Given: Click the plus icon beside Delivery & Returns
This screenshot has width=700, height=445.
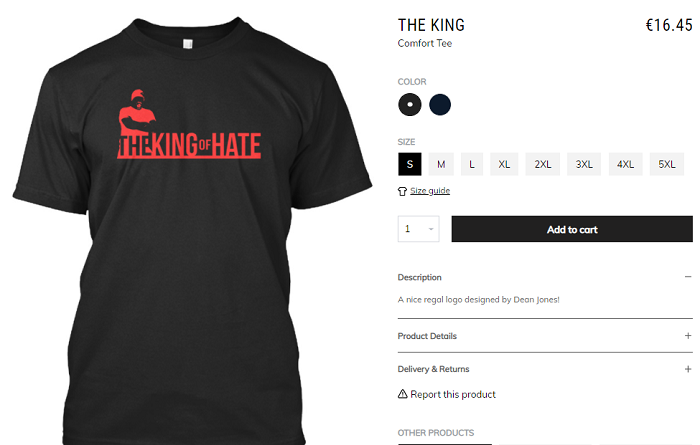Looking at the screenshot, I should [x=688, y=369].
